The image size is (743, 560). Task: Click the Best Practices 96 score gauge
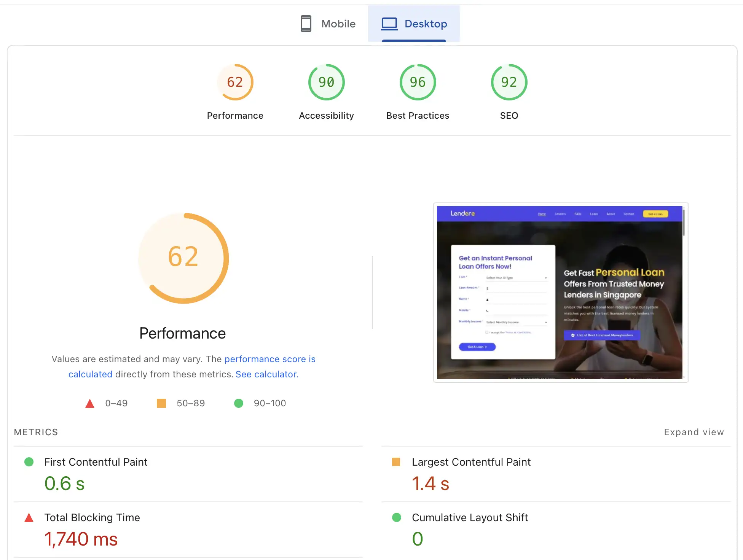point(418,82)
